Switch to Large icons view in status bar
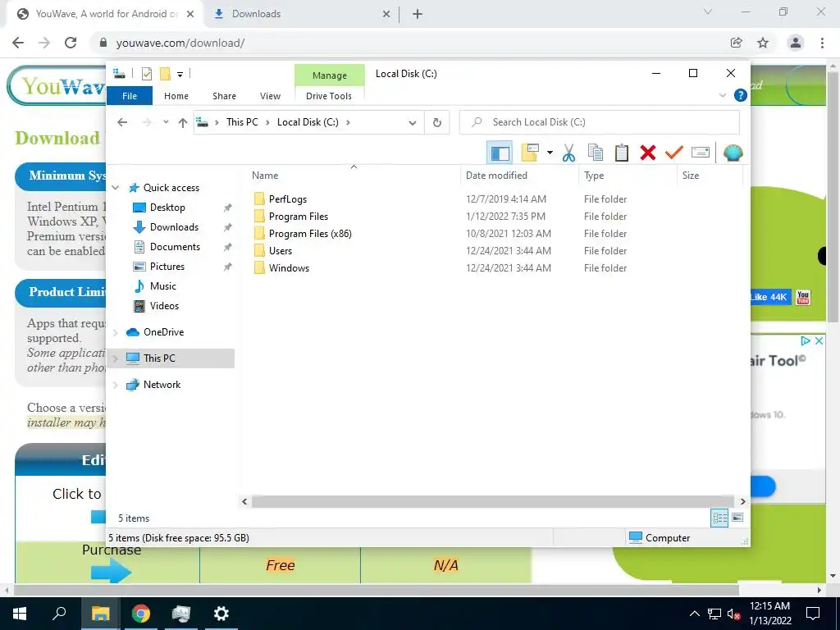This screenshot has width=840, height=630. click(x=737, y=518)
